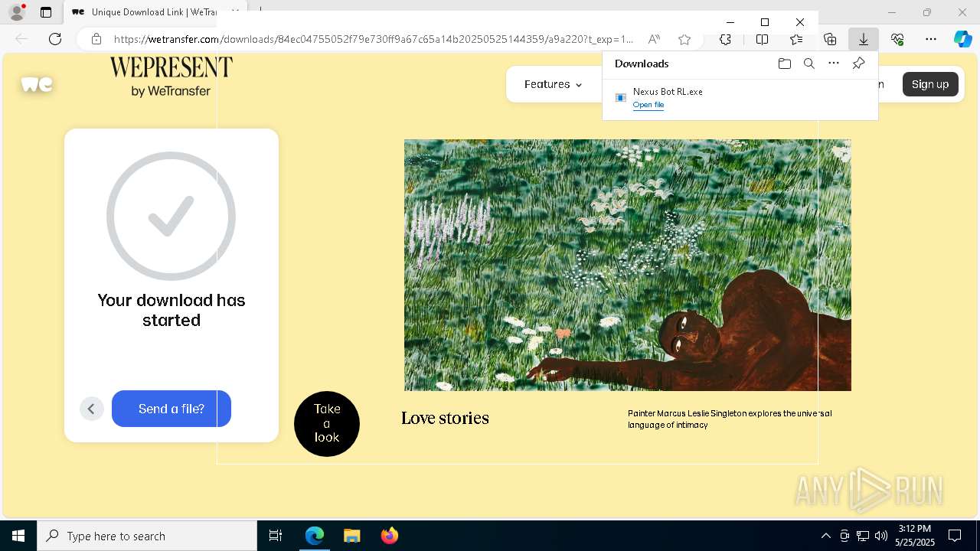Click the Read aloud icon in address bar
Image resolution: width=980 pixels, height=551 pixels.
pos(654,39)
